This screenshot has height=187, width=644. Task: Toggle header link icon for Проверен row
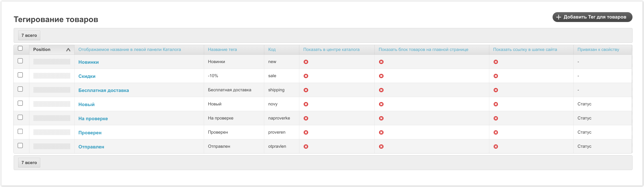click(x=495, y=133)
